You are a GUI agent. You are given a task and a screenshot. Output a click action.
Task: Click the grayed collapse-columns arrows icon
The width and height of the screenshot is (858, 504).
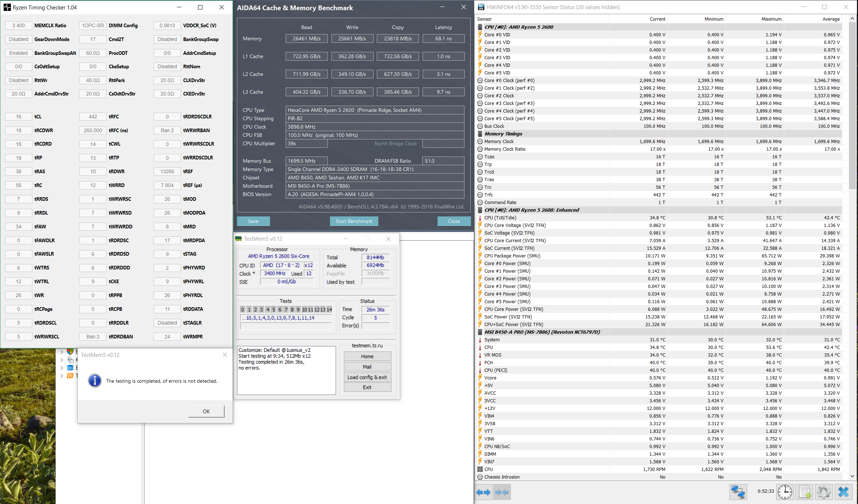502,493
